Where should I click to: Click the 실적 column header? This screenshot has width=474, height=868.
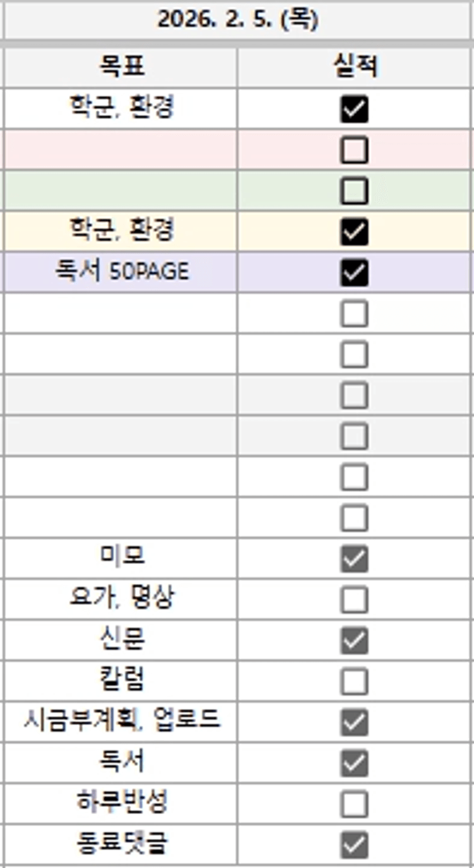(354, 68)
